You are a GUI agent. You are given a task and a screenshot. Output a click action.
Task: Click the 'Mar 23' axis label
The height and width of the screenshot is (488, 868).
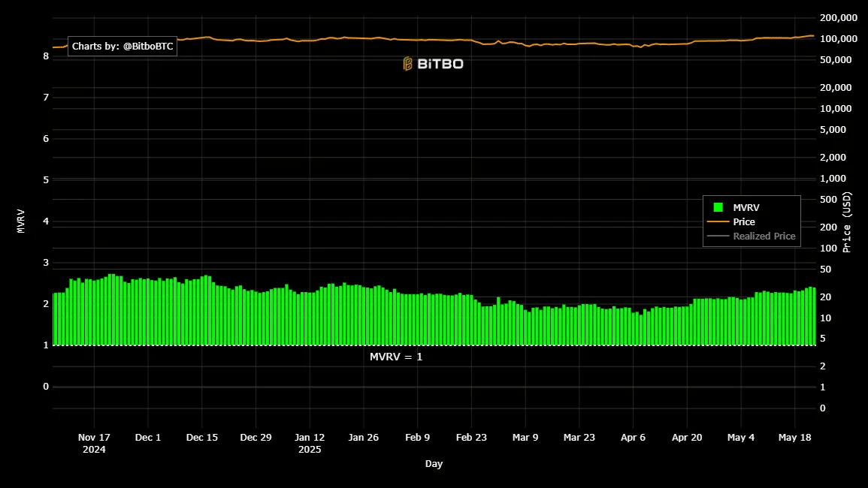click(x=579, y=437)
